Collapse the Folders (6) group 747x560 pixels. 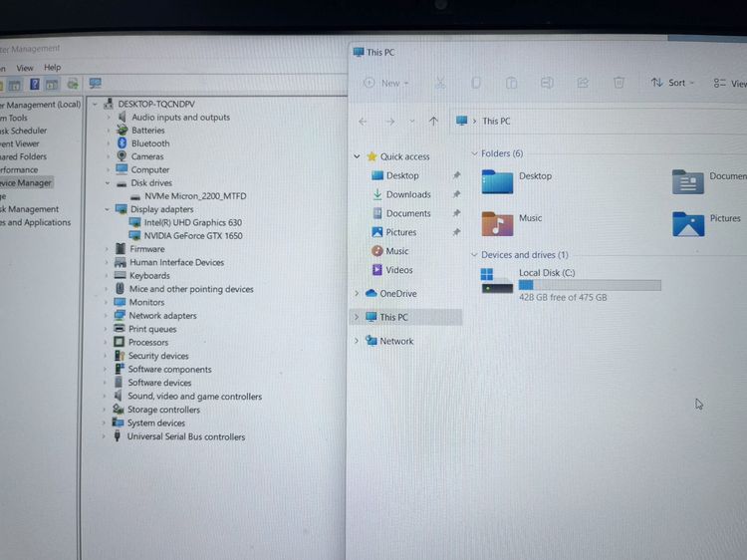pyautogui.click(x=474, y=153)
